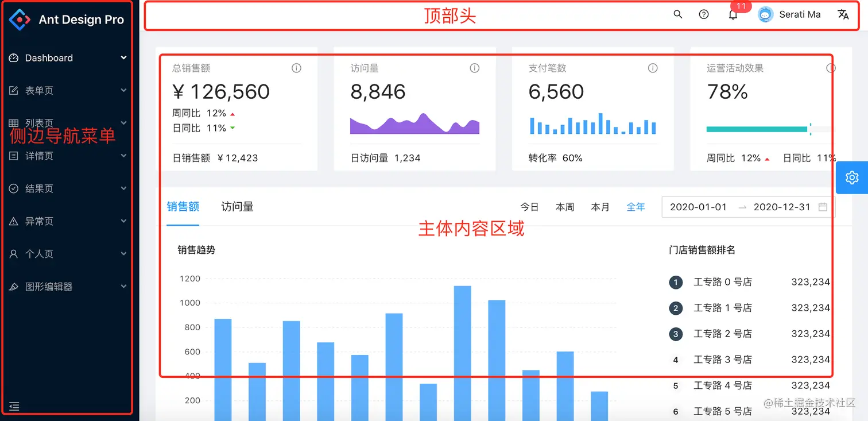Open the 结果页 menu item

pos(69,188)
